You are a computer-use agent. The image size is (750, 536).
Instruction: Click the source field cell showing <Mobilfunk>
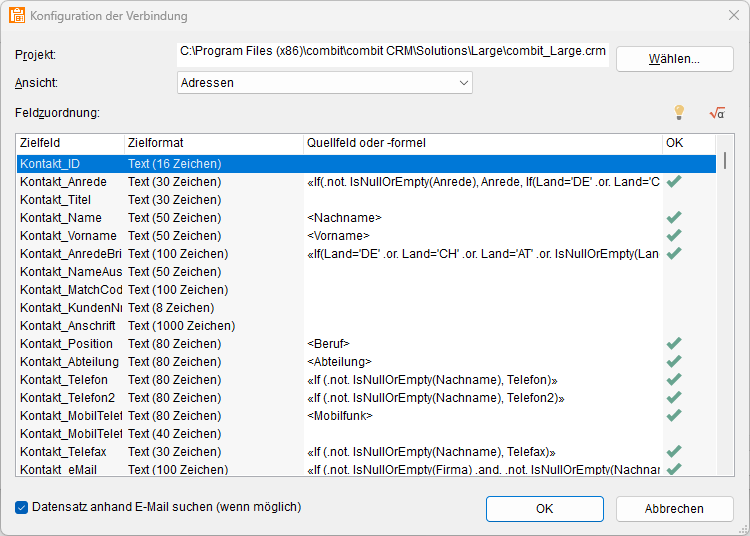pyautogui.click(x=482, y=416)
